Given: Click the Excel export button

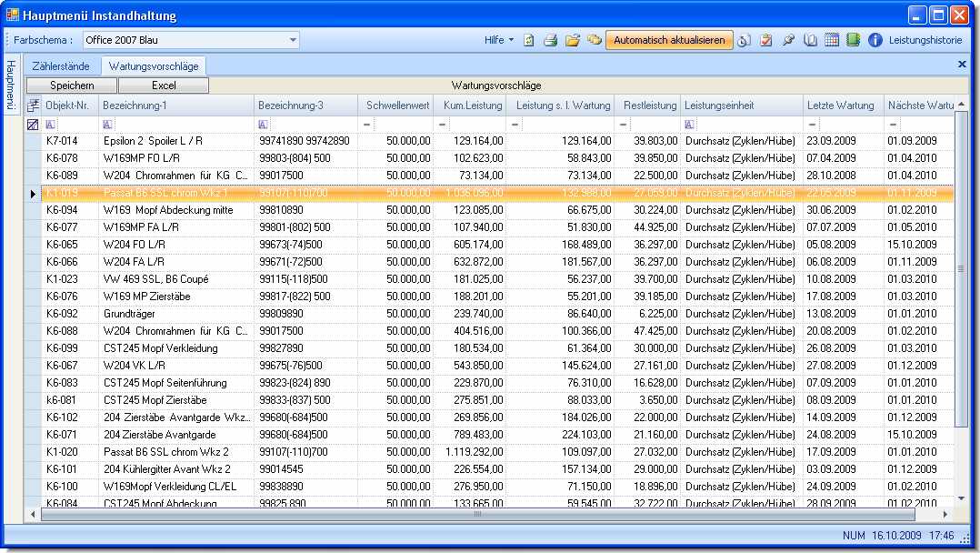Looking at the screenshot, I should [x=164, y=85].
